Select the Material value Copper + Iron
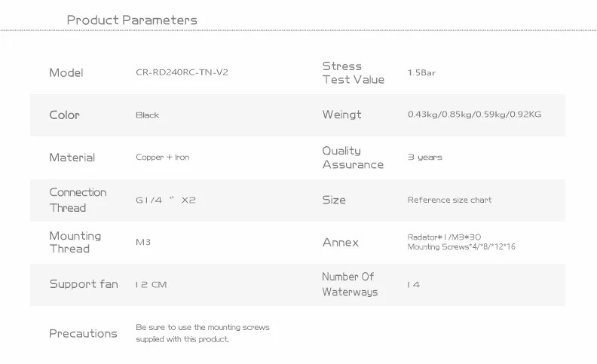This screenshot has height=364, width=597. 163,158
